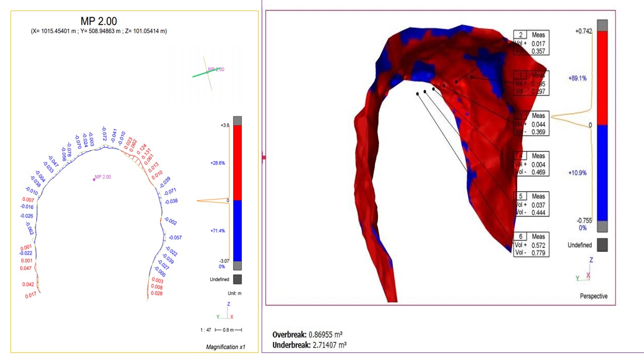644x362 pixels.
Task: Click the -0.072 crown deviation label
Action: [x=104, y=133]
